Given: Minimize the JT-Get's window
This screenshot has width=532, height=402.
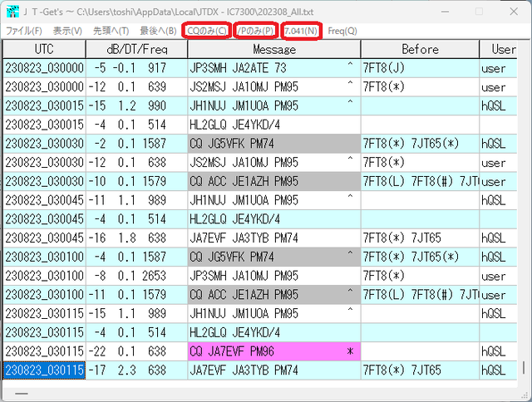Looking at the screenshot, I should tap(446, 12).
